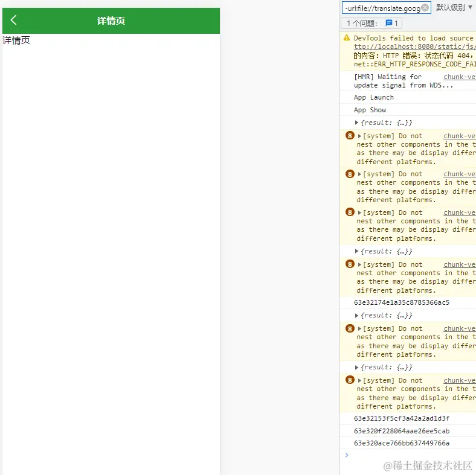
Task: Expand the result object below App Show
Action: (x=356, y=123)
